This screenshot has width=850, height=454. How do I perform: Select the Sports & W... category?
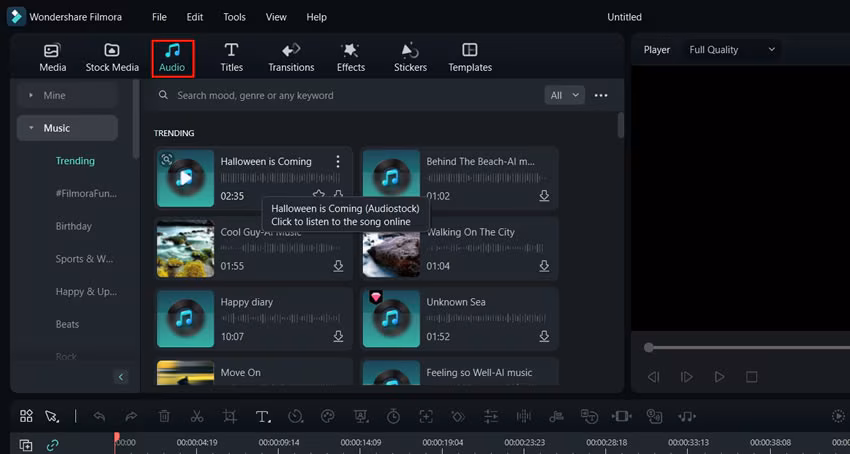click(85, 259)
